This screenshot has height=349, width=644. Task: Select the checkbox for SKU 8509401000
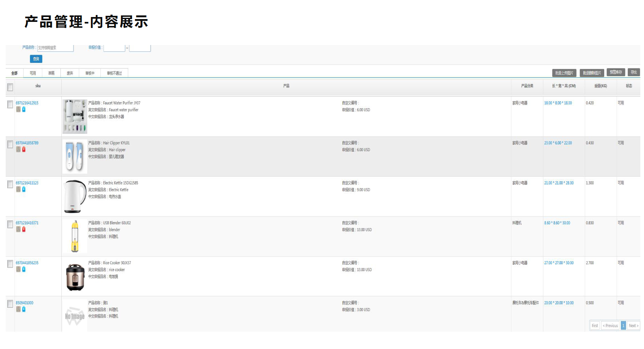tap(10, 304)
